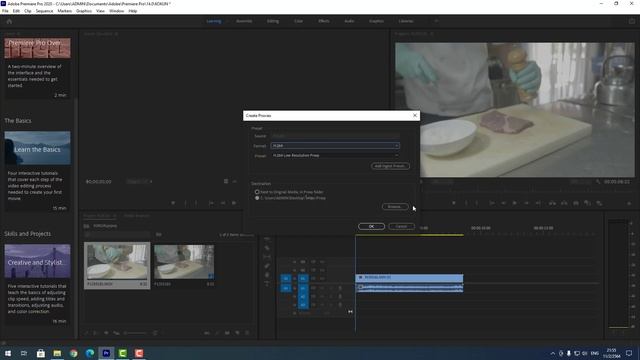Click New Item icon in Project panel

pyautogui.click(x=237, y=333)
